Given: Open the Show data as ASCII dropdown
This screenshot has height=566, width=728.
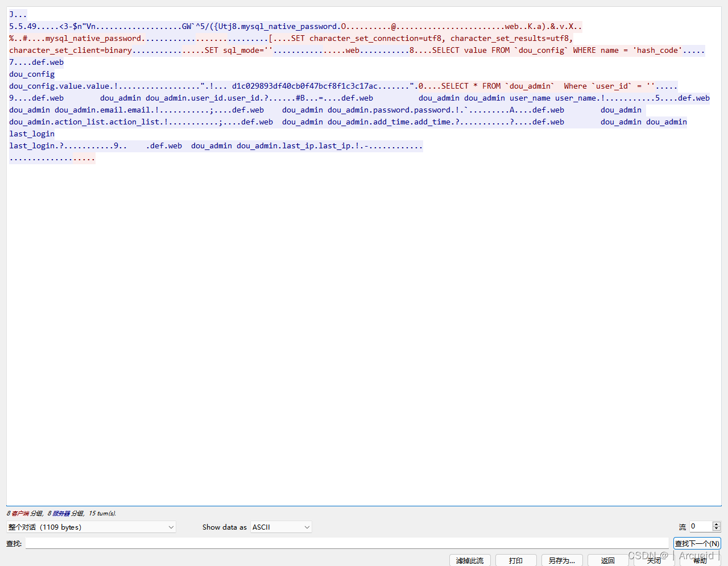Looking at the screenshot, I should coord(281,527).
